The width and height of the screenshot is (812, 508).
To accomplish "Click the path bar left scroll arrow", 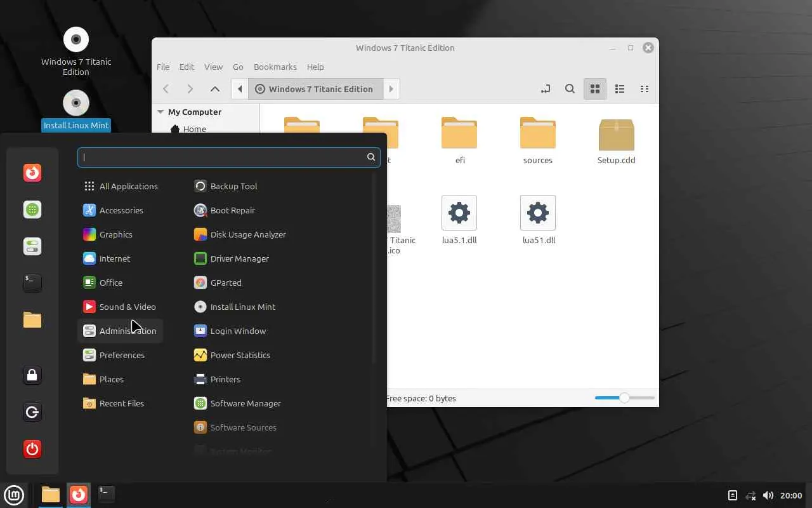I will (x=240, y=89).
